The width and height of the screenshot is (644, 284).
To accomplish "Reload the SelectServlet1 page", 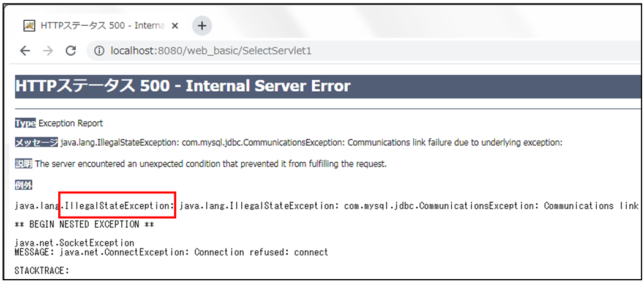I will (70, 51).
